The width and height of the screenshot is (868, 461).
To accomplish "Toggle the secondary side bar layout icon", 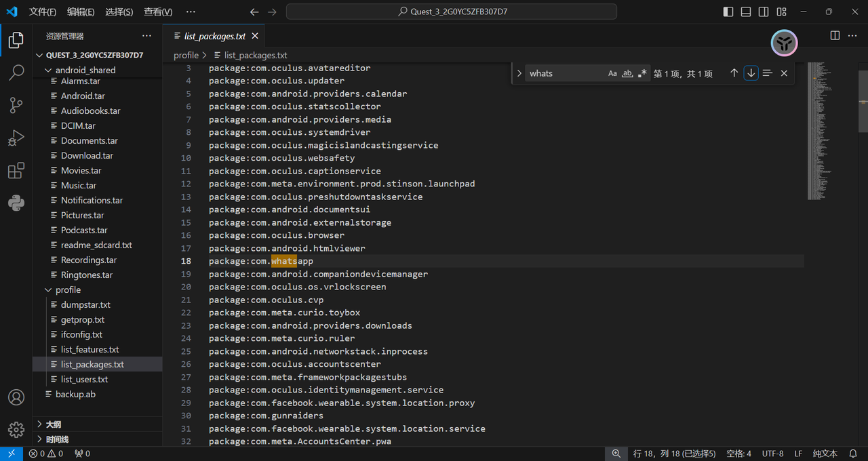I will (764, 12).
